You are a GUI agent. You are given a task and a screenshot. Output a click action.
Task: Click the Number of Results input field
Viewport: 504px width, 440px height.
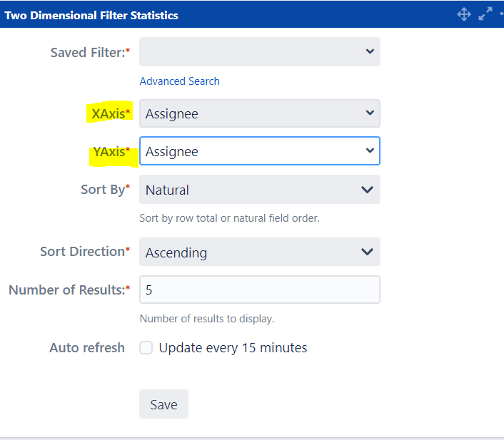pos(260,290)
